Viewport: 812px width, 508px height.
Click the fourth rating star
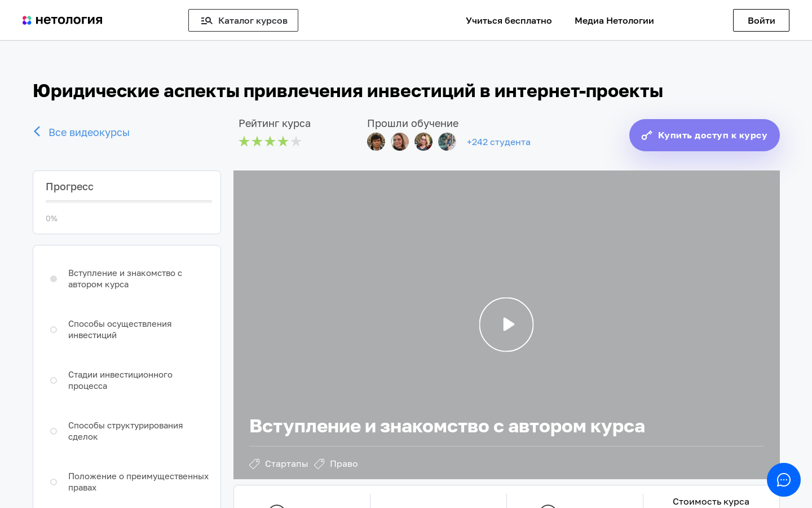pyautogui.click(x=283, y=142)
